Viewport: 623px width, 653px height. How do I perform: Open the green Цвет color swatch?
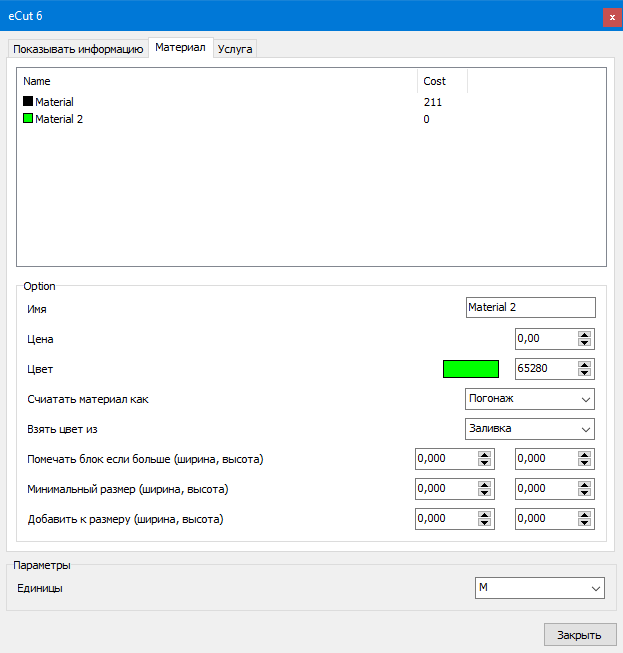coord(470,369)
